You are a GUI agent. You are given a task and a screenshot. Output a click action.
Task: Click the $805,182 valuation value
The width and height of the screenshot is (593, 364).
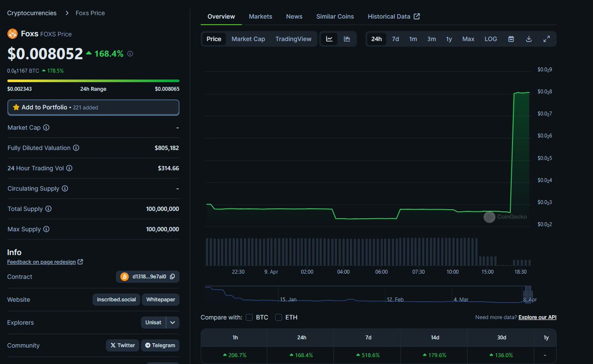point(167,148)
